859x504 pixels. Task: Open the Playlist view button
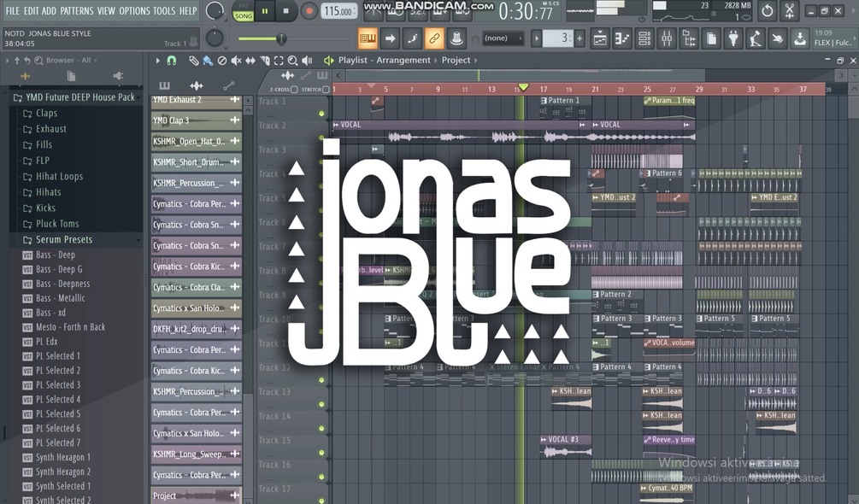click(x=600, y=38)
